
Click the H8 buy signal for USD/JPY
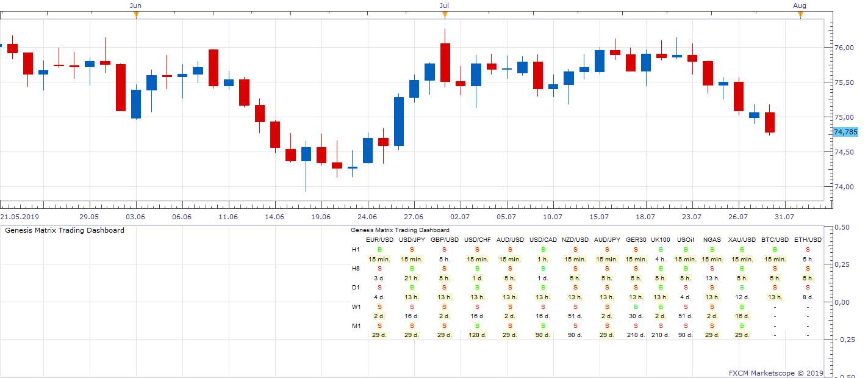(412, 269)
